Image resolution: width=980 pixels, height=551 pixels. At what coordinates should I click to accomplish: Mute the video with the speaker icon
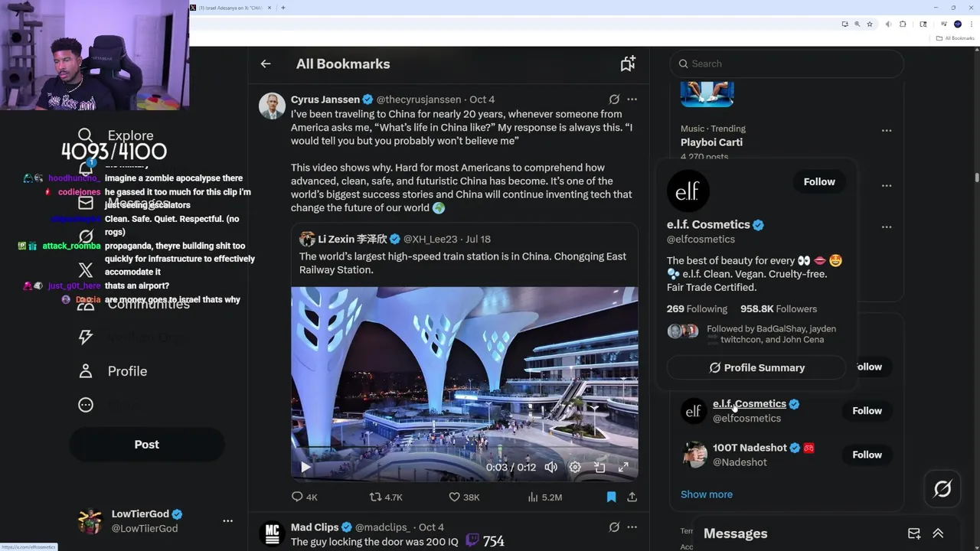click(x=550, y=467)
